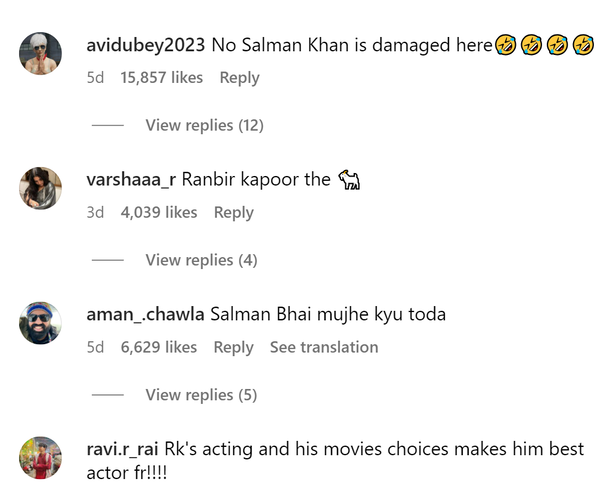
Task: Open varshaaa_r's profile avatar
Action: 41,189
